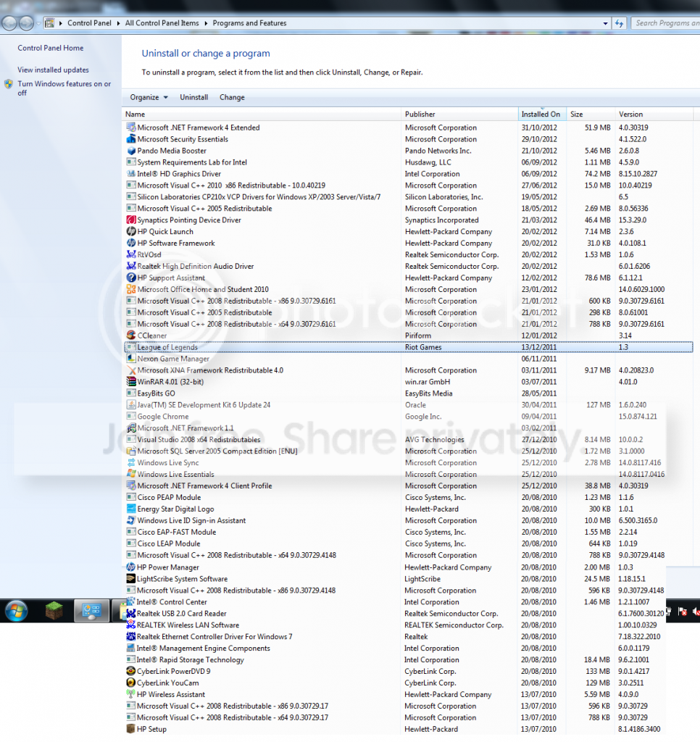Expand address bar history dropdown arrow
This screenshot has width=700, height=742.
pyautogui.click(x=605, y=23)
